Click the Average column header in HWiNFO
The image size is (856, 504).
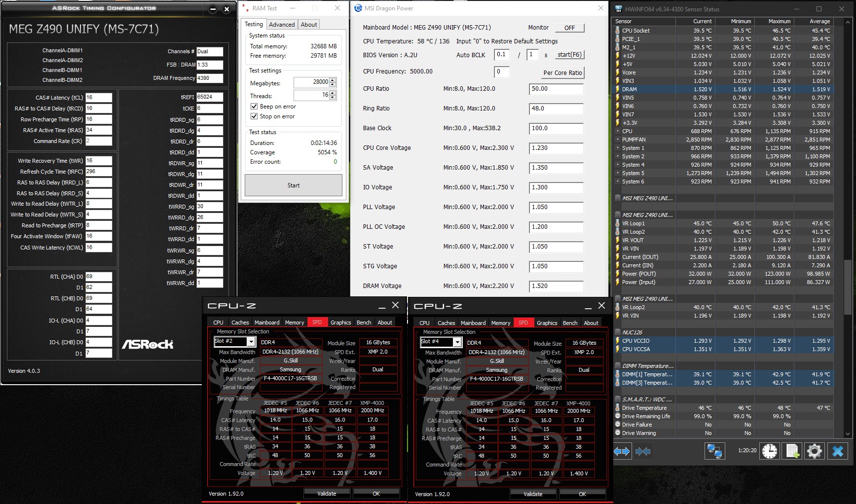point(813,22)
